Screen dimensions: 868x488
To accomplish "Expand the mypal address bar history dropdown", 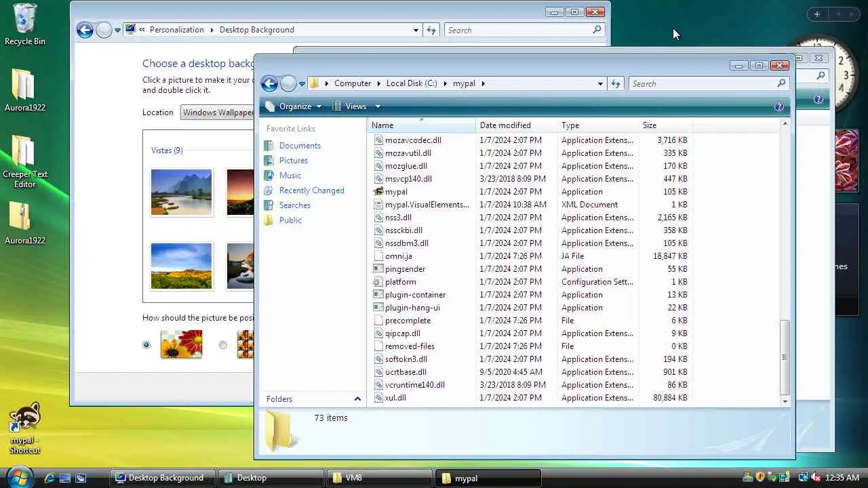I will 600,84.
